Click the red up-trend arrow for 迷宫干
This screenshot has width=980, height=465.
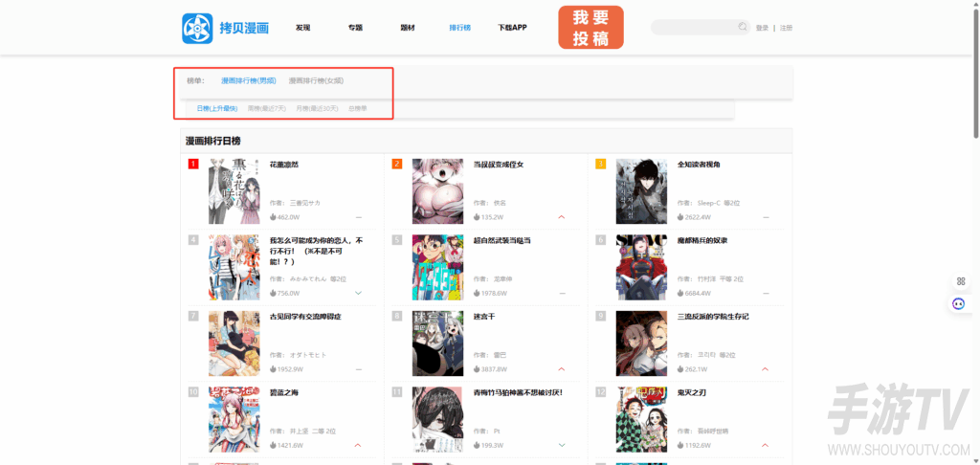click(561, 369)
